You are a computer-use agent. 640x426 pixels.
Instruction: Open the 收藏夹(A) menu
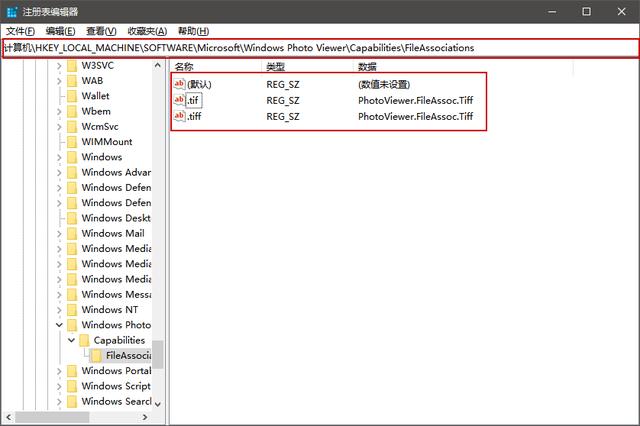click(x=147, y=31)
